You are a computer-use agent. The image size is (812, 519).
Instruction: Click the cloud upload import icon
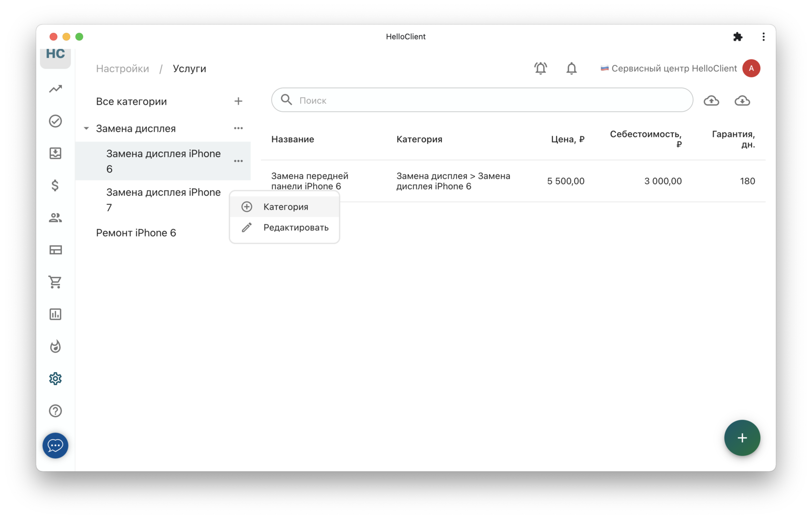(x=711, y=101)
